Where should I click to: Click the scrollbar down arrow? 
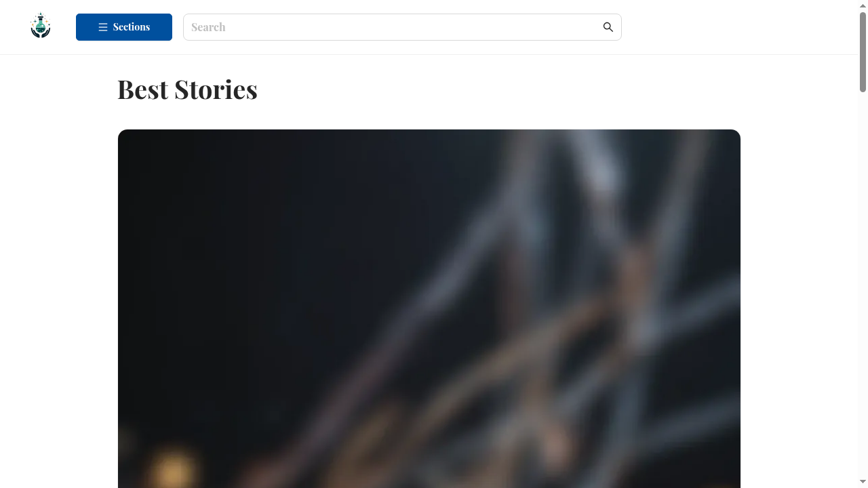(863, 482)
